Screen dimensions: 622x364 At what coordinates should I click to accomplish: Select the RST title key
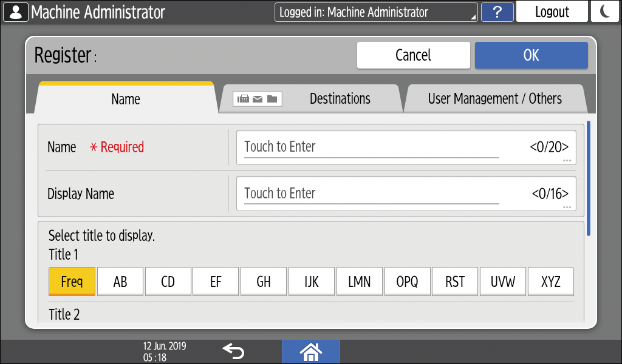click(455, 281)
